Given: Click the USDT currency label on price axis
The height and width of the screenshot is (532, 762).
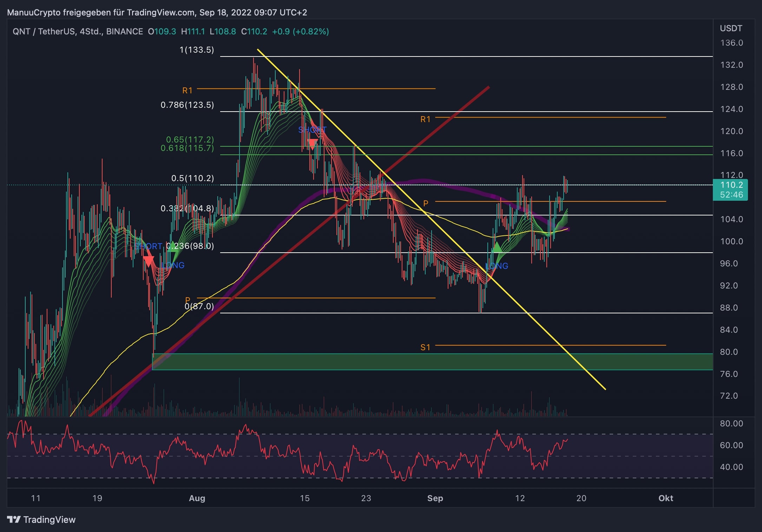Looking at the screenshot, I should 731,28.
